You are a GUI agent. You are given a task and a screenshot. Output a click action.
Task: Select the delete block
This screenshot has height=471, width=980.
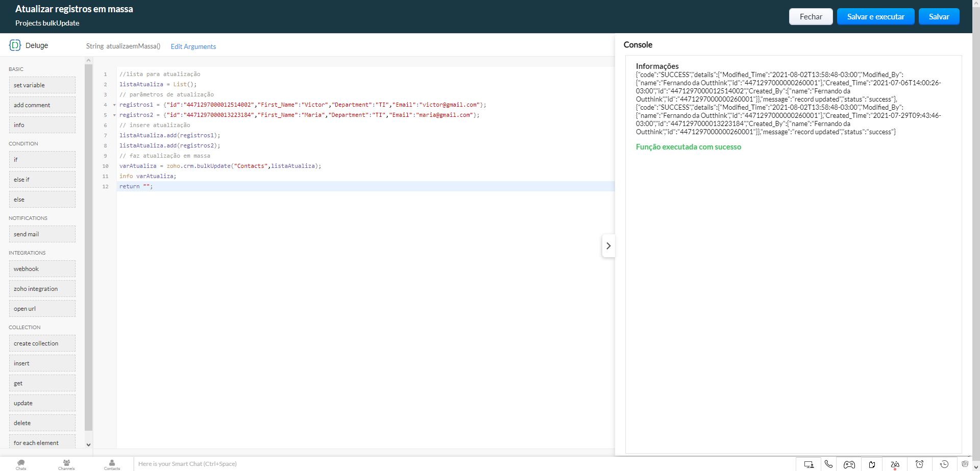point(42,423)
